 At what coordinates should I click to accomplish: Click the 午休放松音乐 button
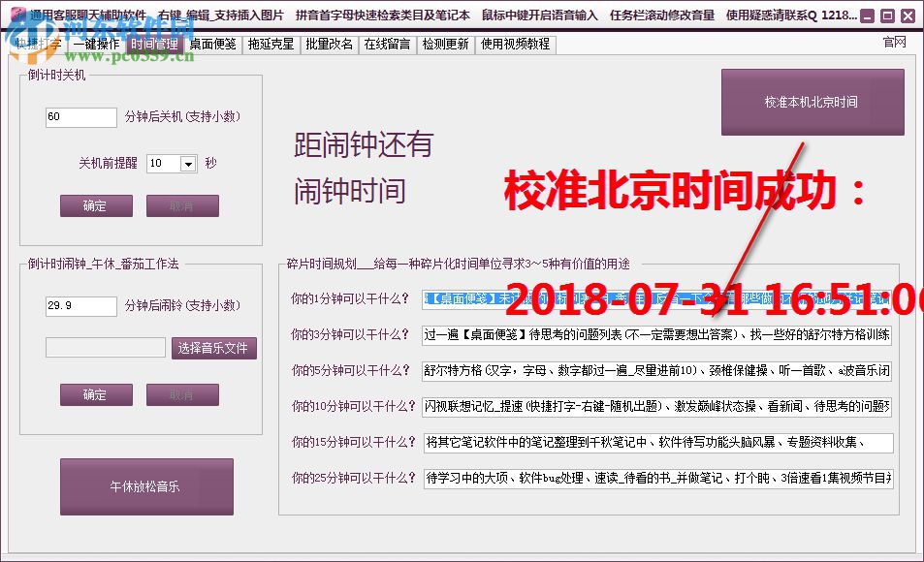click(146, 487)
